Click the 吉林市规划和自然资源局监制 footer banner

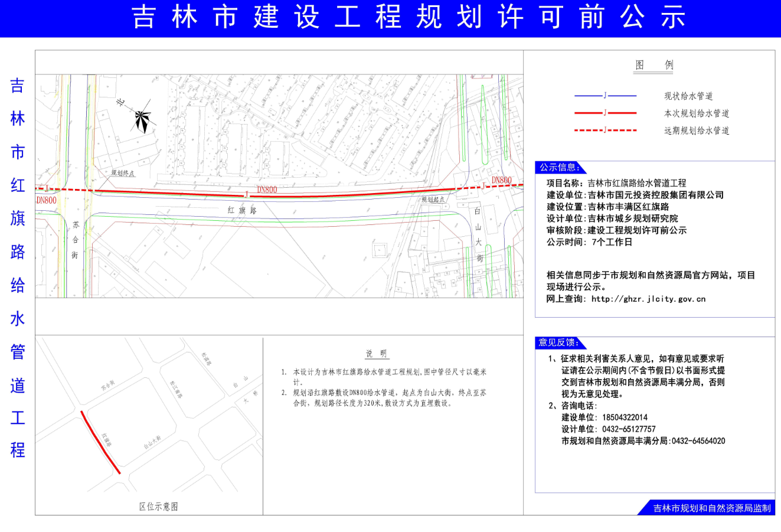click(711, 508)
